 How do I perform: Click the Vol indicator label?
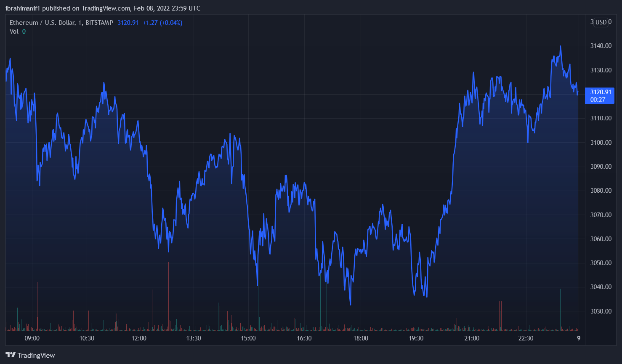pos(14,32)
